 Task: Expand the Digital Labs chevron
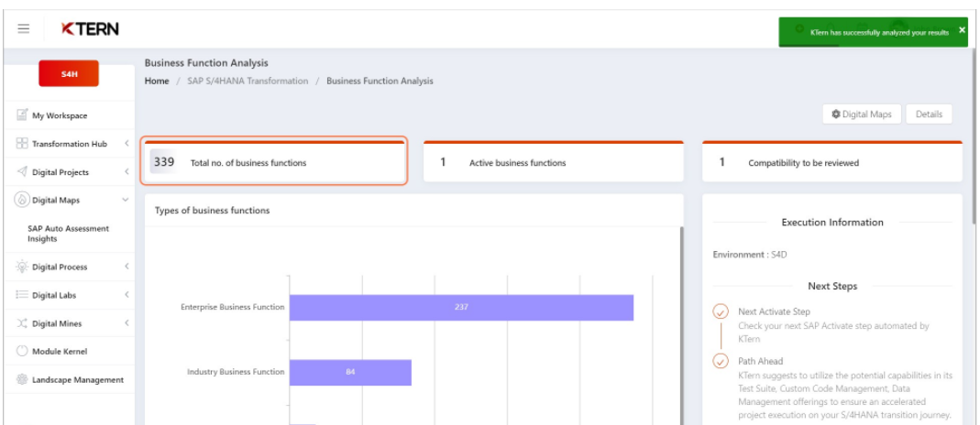pos(127,295)
